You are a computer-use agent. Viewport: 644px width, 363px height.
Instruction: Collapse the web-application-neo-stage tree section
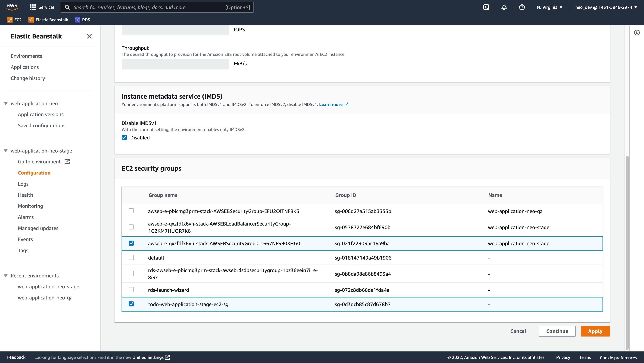(x=6, y=151)
